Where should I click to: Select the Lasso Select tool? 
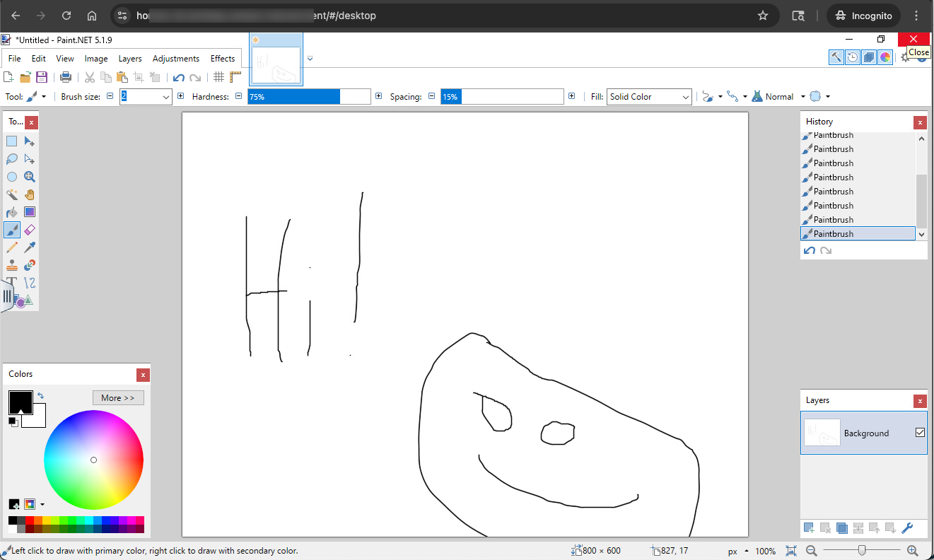pyautogui.click(x=12, y=159)
